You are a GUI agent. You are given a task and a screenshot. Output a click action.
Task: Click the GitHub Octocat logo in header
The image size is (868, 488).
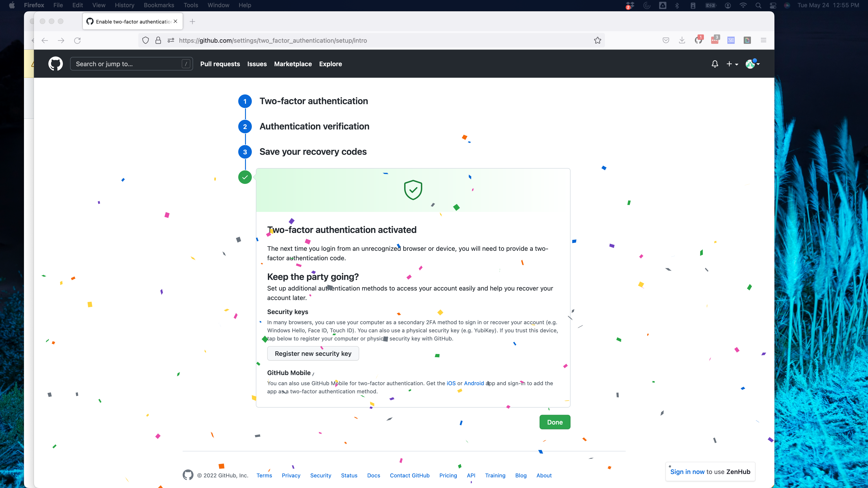pos(56,64)
